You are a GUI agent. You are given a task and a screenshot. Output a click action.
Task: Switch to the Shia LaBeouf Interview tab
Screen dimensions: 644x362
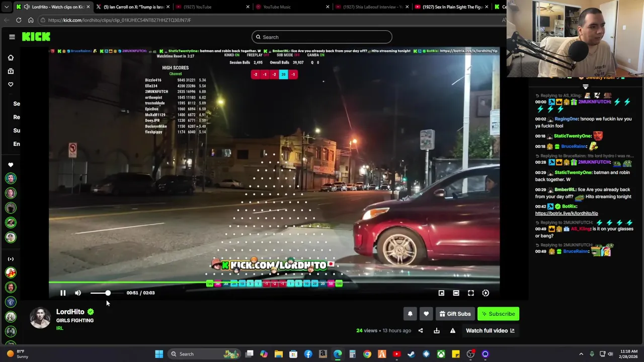click(373, 7)
